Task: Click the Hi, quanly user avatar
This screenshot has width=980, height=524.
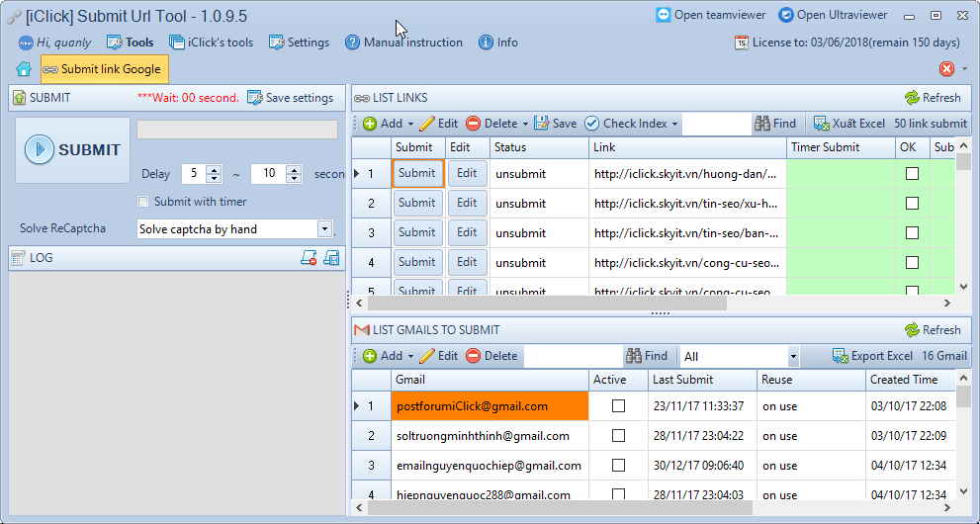Action: point(27,43)
